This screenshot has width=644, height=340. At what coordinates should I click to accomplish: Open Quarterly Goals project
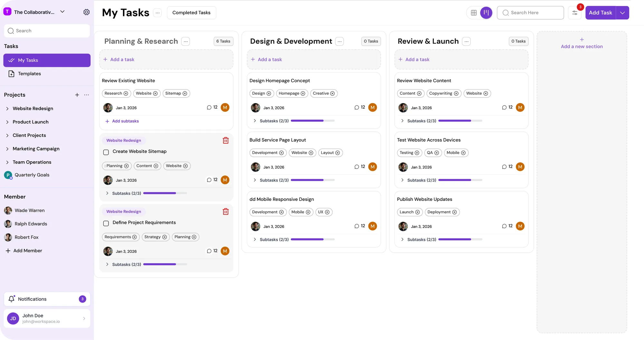32,175
